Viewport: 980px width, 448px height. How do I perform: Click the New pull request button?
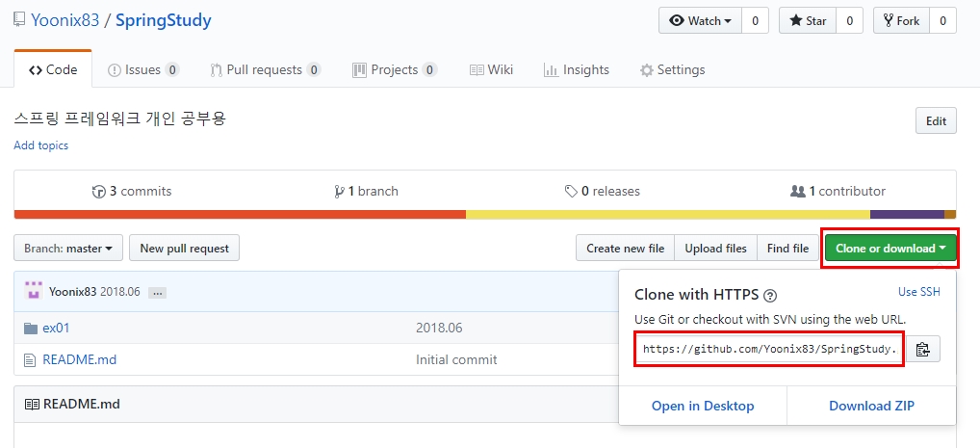coord(185,248)
